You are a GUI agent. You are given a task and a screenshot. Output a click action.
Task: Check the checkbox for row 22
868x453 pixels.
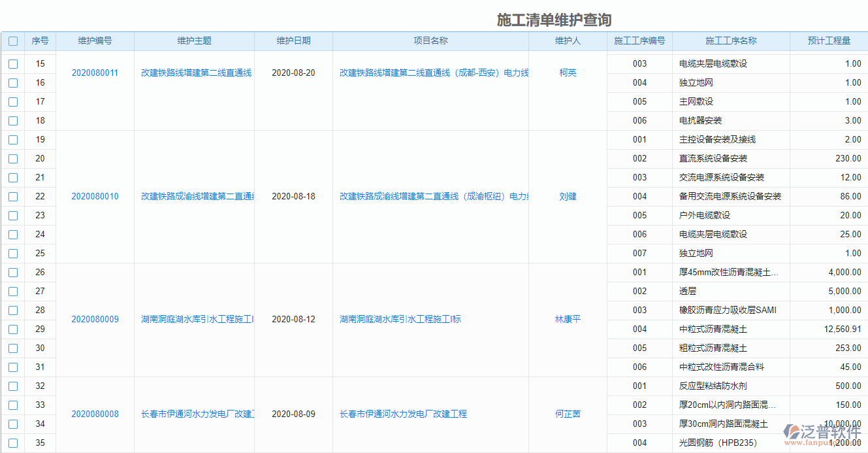12,196
